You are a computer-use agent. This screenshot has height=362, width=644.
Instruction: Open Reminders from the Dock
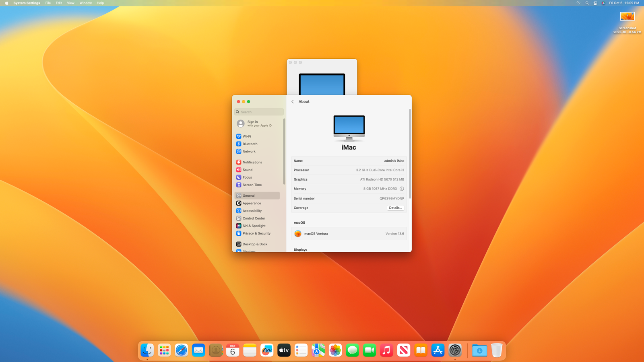[301, 350]
